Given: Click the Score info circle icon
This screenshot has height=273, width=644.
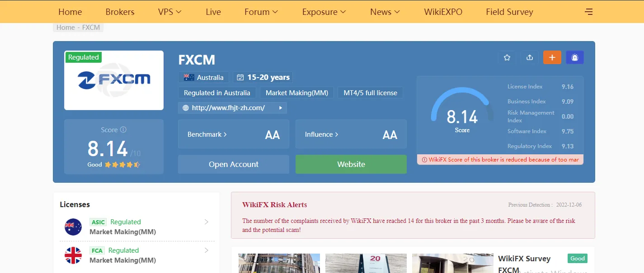Looking at the screenshot, I should [123, 130].
